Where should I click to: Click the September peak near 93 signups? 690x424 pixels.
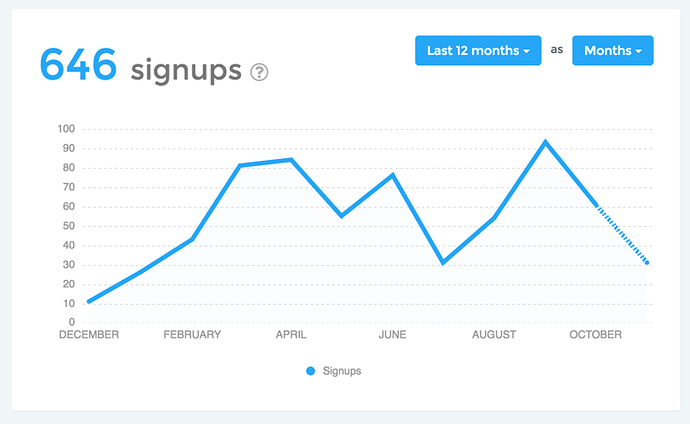545,142
